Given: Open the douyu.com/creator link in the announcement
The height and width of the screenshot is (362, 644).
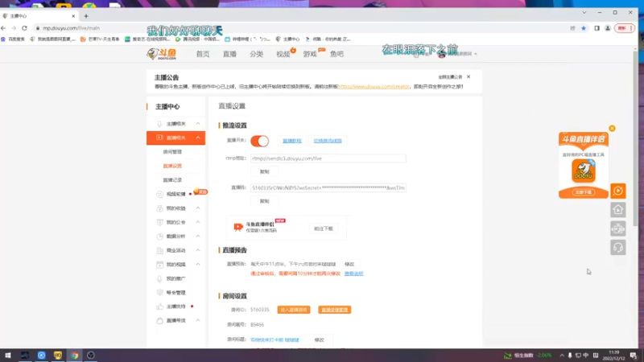Looking at the screenshot, I should (x=374, y=87).
